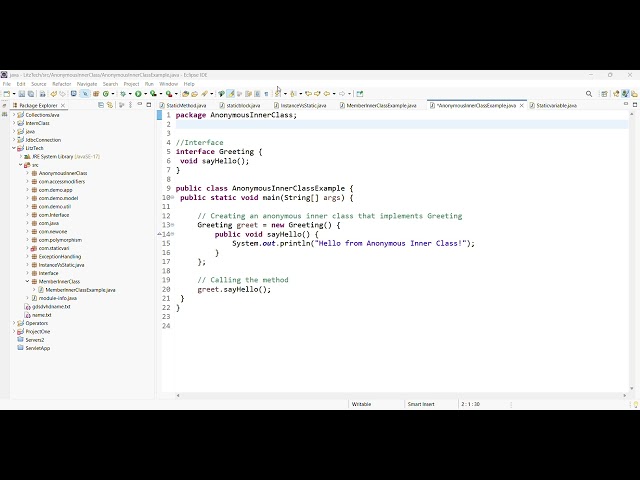Toggle Show Whitespace Characters pilcrow icon
Viewport: 640px width, 480px height.
266,94
